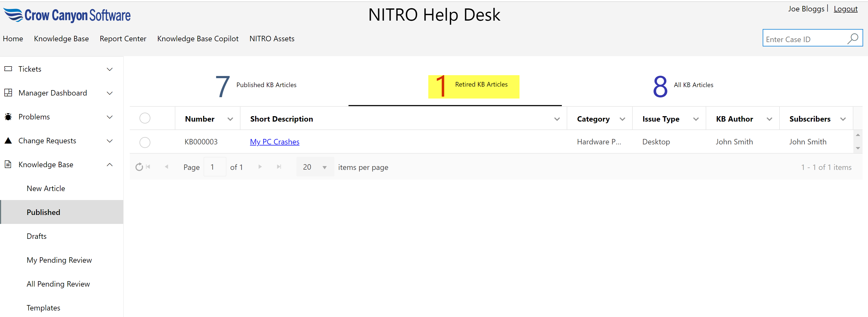Refresh the article grid

coord(139,167)
